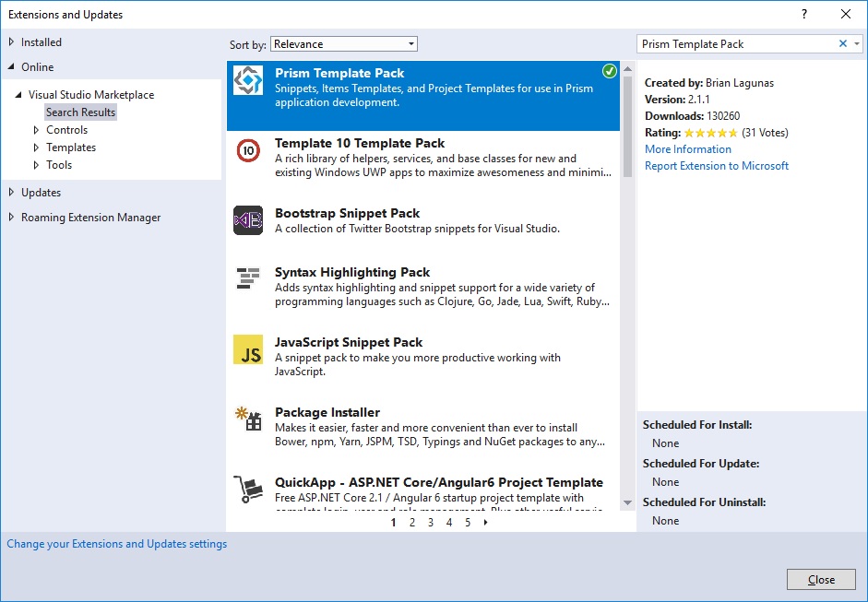Click the current page number 1
The width and height of the screenshot is (868, 602).
coord(394,523)
